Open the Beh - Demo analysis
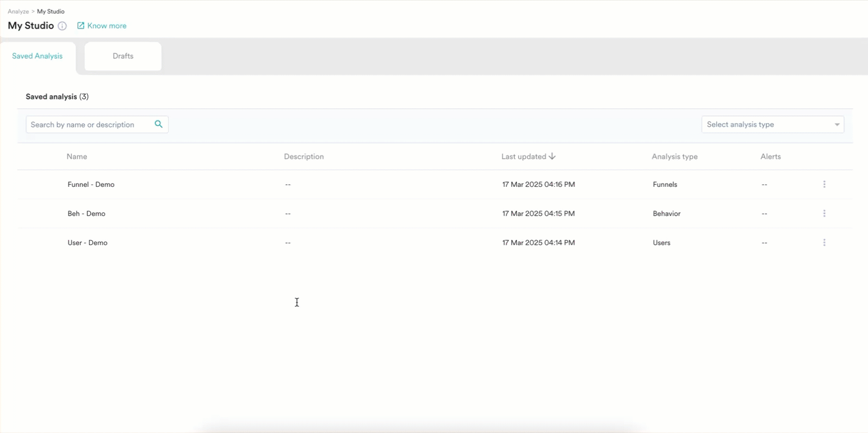868x433 pixels. point(86,214)
